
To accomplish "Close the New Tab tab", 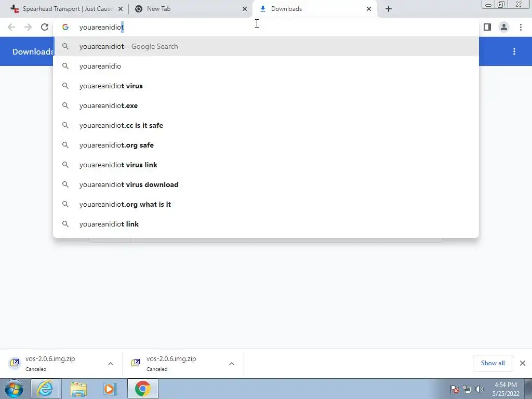I will 245,9.
